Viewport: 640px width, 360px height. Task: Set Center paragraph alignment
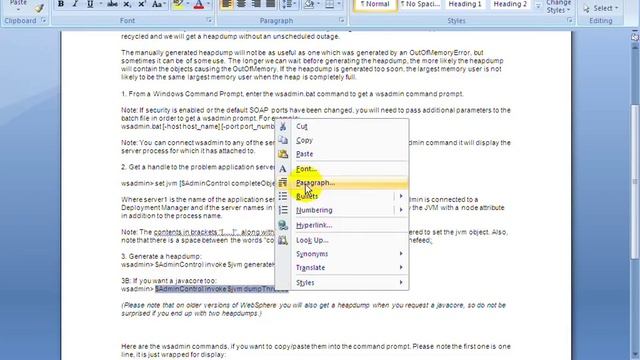[x=241, y=4]
